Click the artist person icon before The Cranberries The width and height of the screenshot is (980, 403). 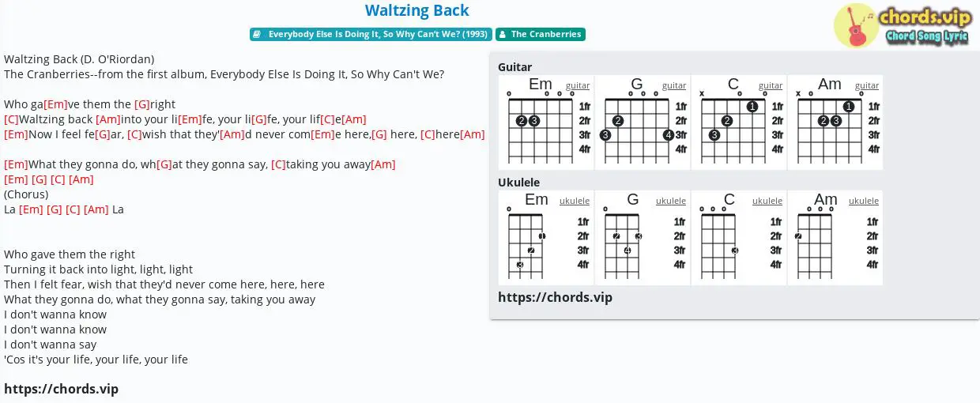coord(503,34)
